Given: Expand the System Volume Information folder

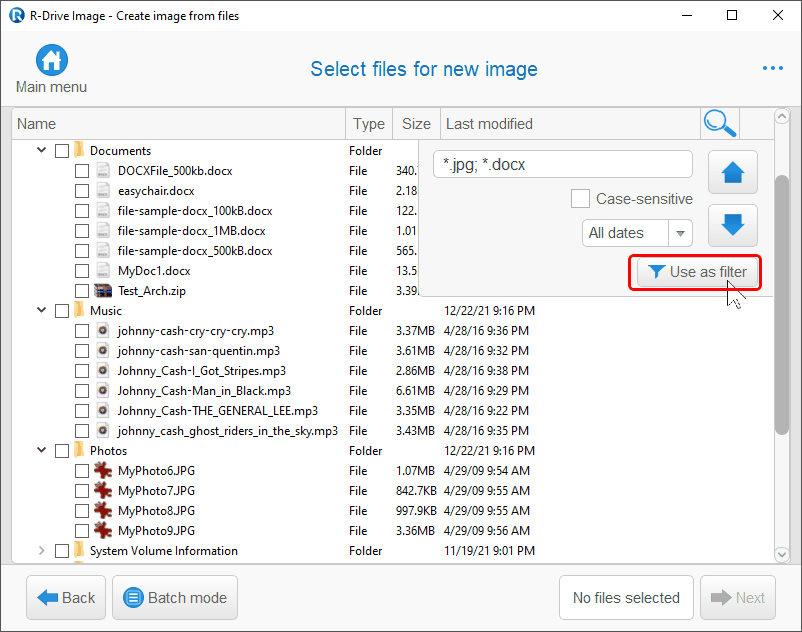Looking at the screenshot, I should (41, 551).
